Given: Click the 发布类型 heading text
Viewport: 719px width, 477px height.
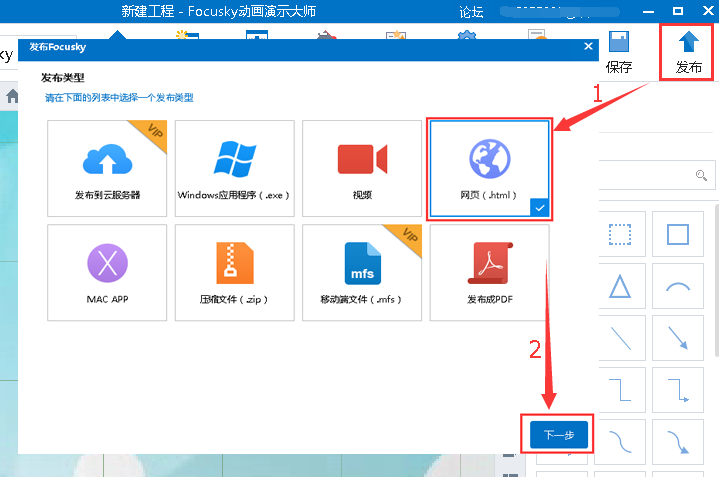Looking at the screenshot, I should coord(63,78).
